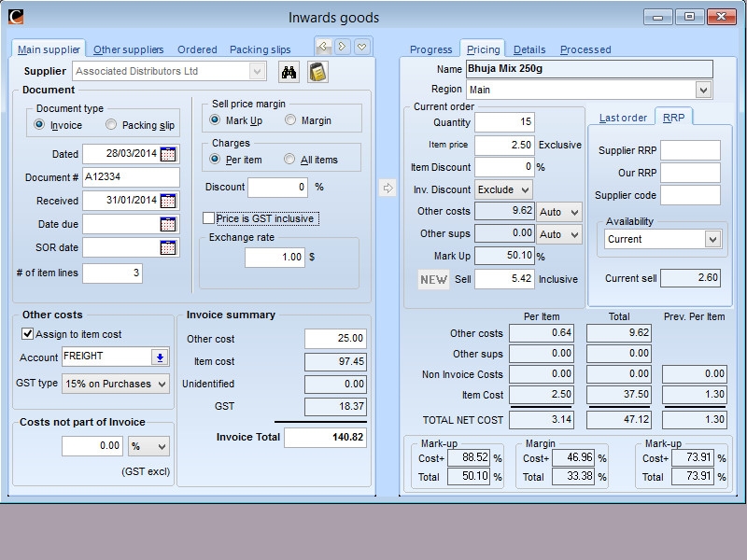Click the Account FREIGHT field
747x560 pixels.
(106, 357)
